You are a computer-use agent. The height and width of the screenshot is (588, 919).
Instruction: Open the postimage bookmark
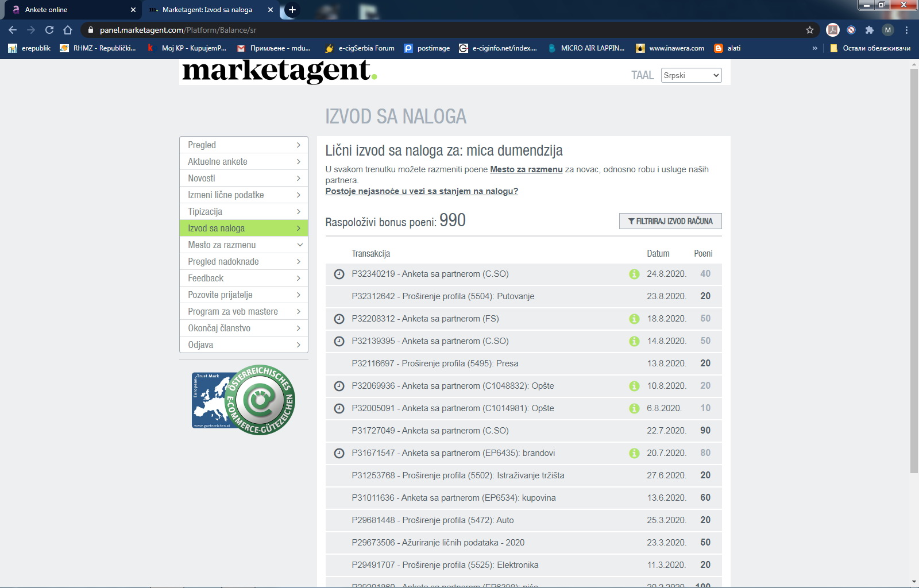(x=427, y=48)
